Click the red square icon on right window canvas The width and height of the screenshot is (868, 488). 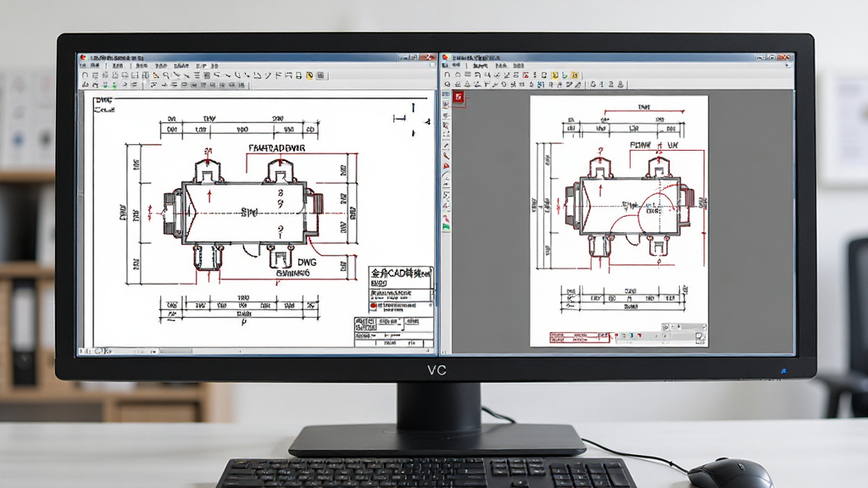459,97
